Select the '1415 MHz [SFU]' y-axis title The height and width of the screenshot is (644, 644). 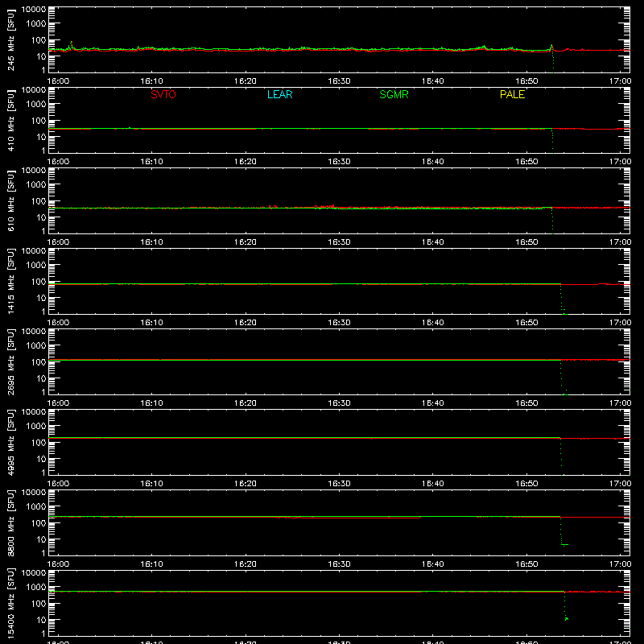click(x=10, y=281)
